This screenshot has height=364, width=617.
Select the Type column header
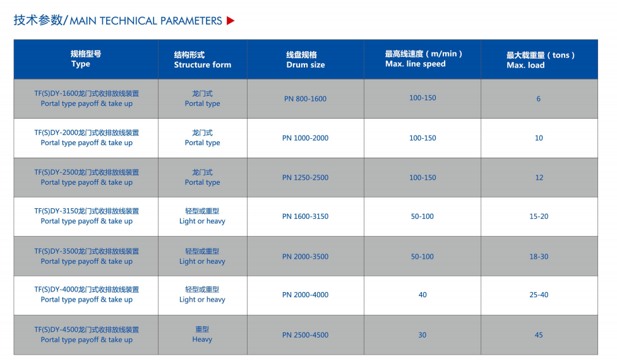(86, 59)
